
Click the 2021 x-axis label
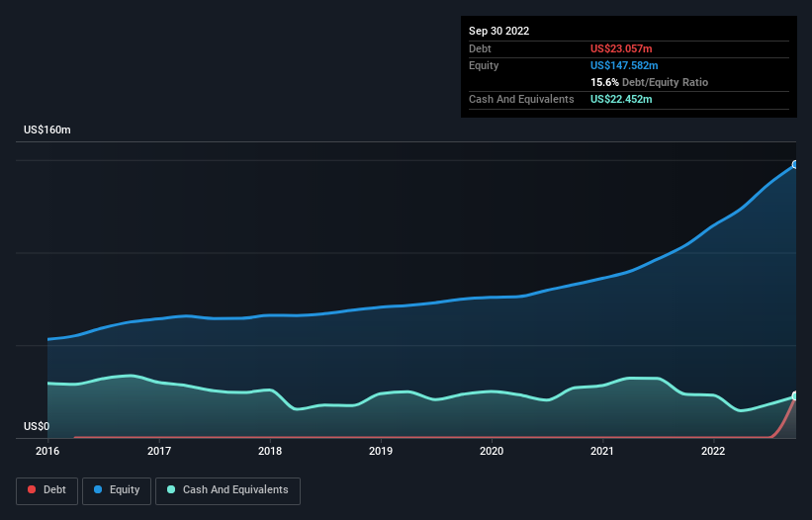(x=602, y=451)
